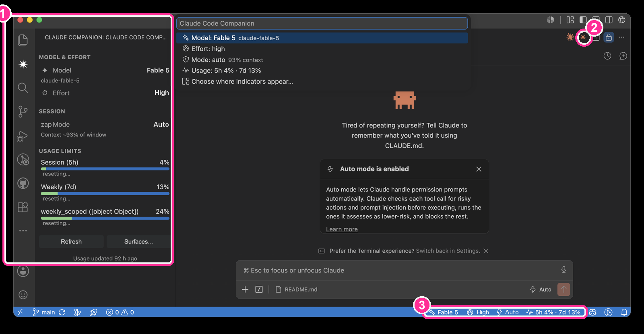Toggle Auto mode from the status bar
Screen dimensions: 644x334
(x=508, y=312)
